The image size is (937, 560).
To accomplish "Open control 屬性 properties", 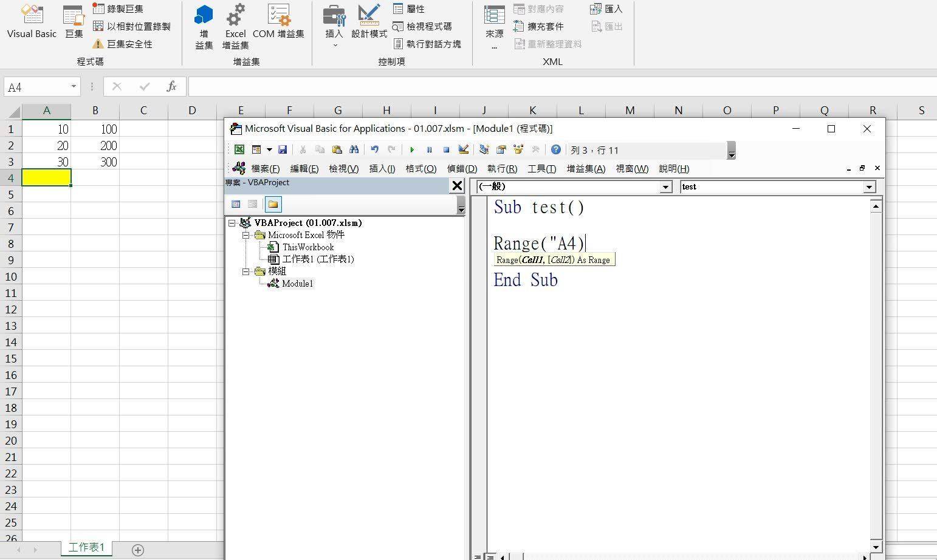I will 409,9.
